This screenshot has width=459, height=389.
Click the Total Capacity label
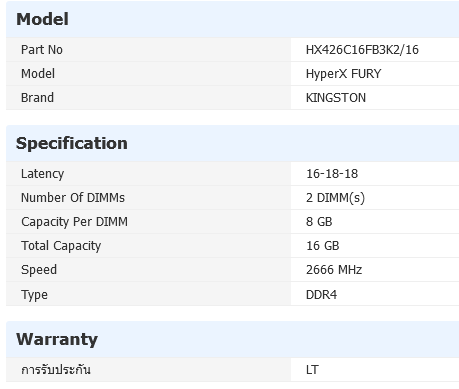tap(61, 246)
